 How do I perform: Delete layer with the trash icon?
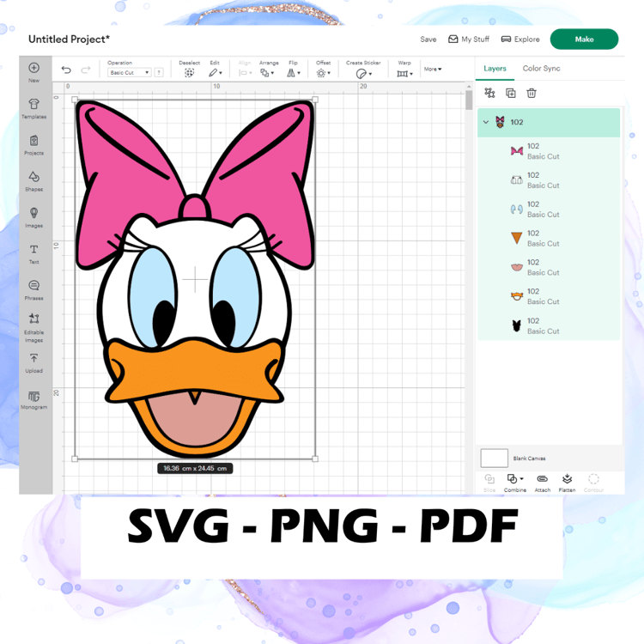pos(532,94)
